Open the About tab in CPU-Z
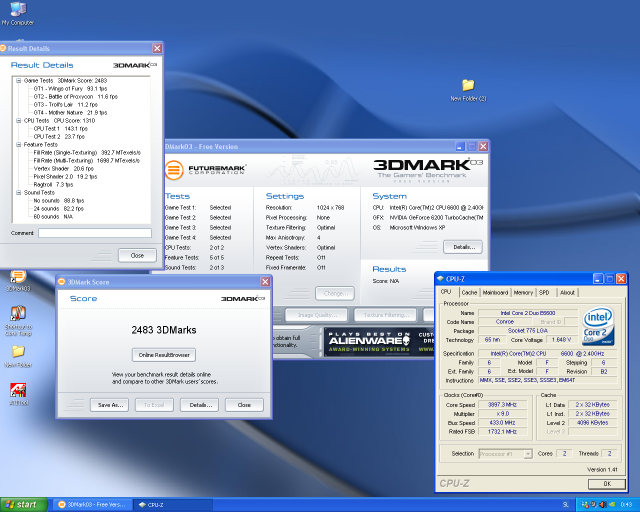The height and width of the screenshot is (512, 640). coord(567,292)
